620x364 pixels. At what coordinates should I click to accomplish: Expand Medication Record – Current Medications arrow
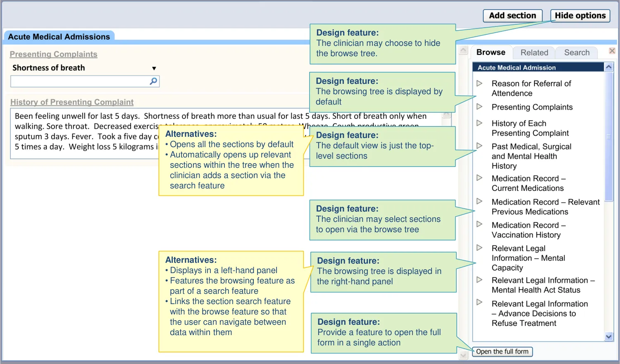pyautogui.click(x=479, y=178)
